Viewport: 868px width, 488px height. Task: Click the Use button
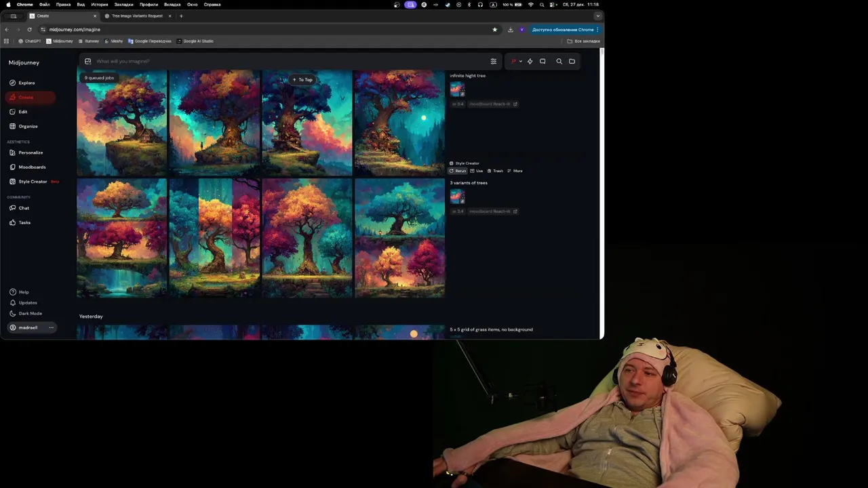477,171
